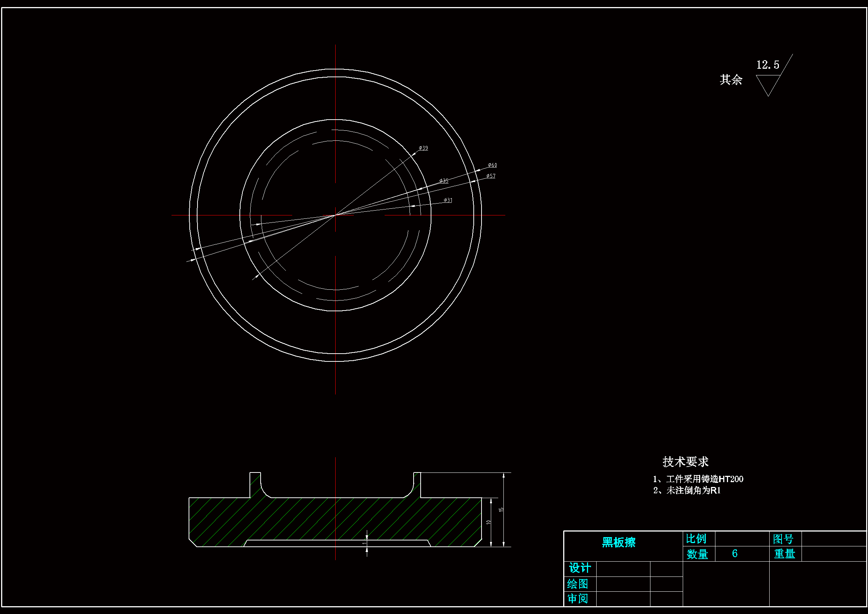Click the 黑板擦 title block cell
868x614 pixels.
[619, 543]
